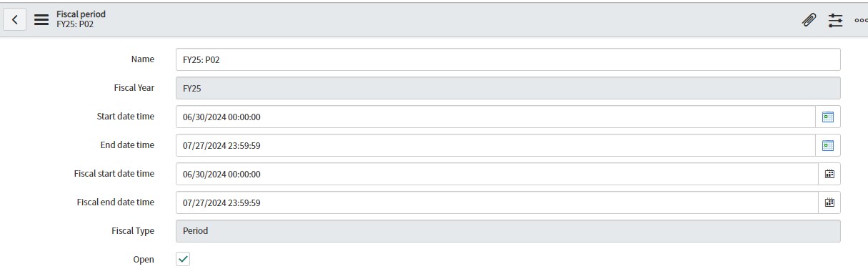This screenshot has height=279, width=868.
Task: Click the Open field label
Action: 144,260
